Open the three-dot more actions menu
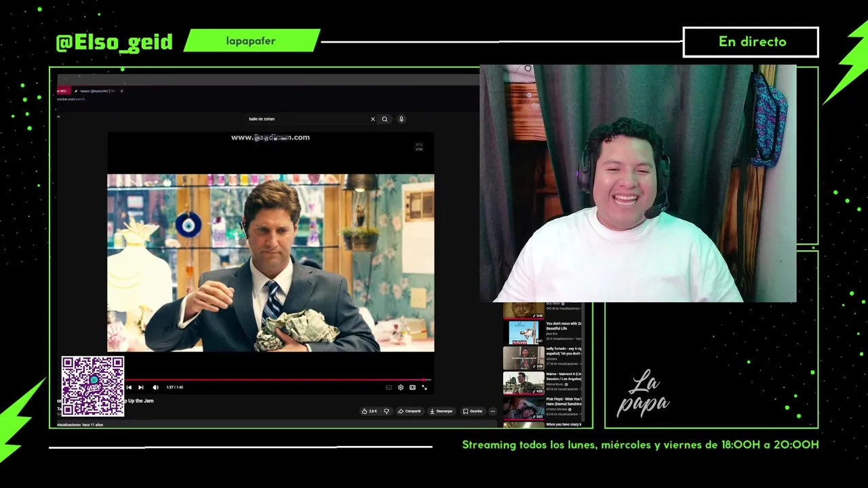 point(493,411)
